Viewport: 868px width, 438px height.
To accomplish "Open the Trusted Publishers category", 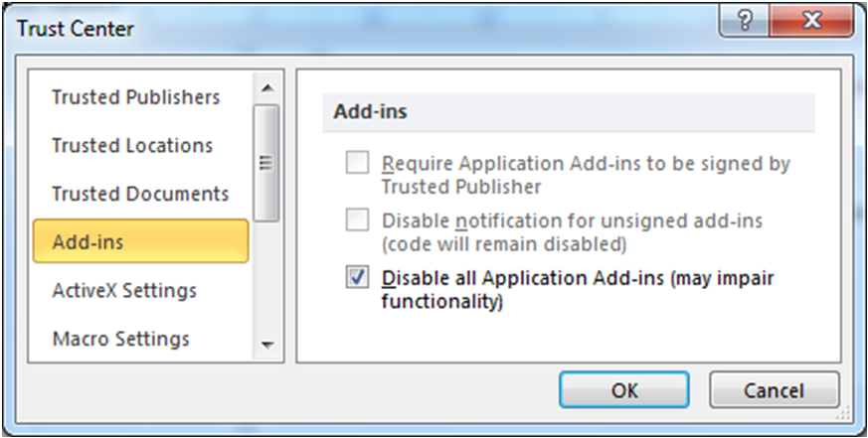I will coord(135,97).
